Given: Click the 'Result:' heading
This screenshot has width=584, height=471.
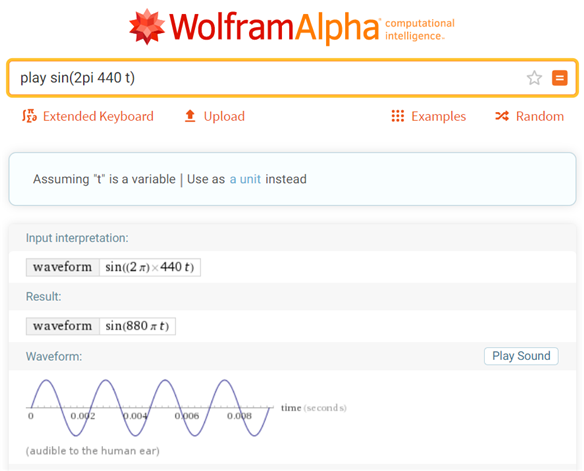Looking at the screenshot, I should (x=44, y=296).
